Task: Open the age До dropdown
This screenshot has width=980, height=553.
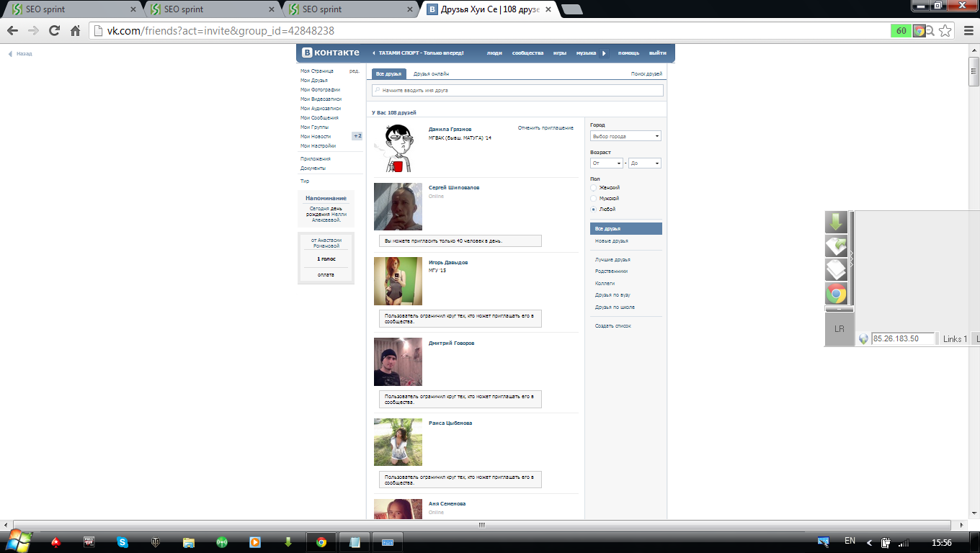Action: click(x=645, y=163)
